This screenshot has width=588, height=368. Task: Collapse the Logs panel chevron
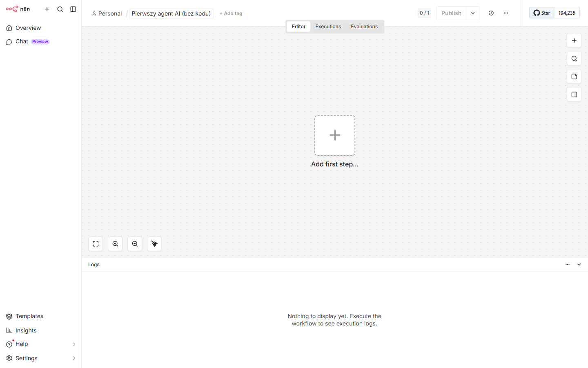click(579, 265)
